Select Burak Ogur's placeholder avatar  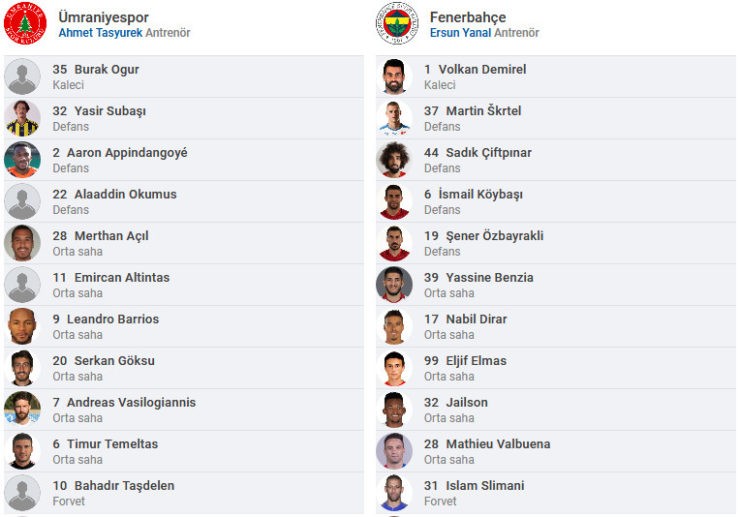[x=22, y=76]
